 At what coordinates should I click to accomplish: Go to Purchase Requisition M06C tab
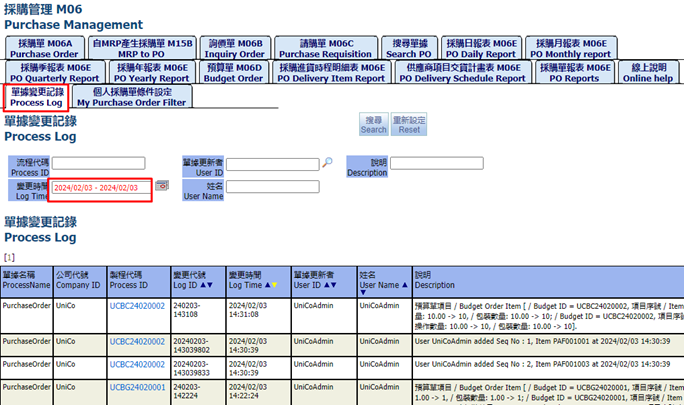pyautogui.click(x=325, y=48)
